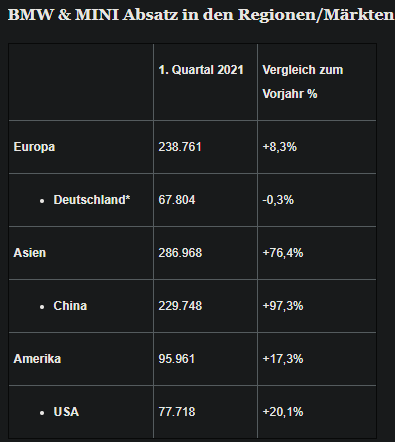Select the China sales value 229.748
This screenshot has height=442, width=395.
pyautogui.click(x=180, y=306)
